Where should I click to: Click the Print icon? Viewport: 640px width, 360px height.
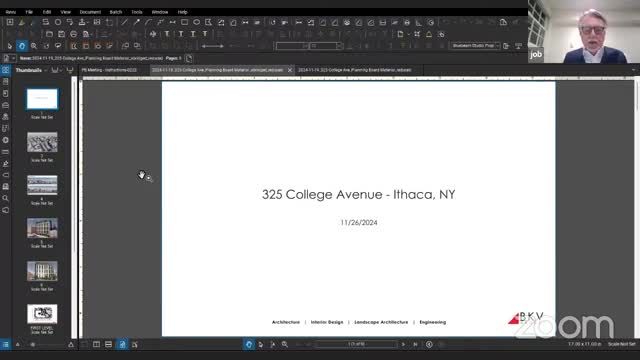tap(73, 34)
